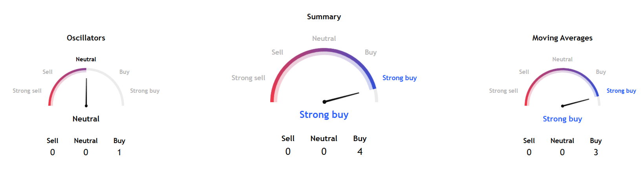
Task: Click the Neutral result under Oscillators gauge
Action: (86, 119)
